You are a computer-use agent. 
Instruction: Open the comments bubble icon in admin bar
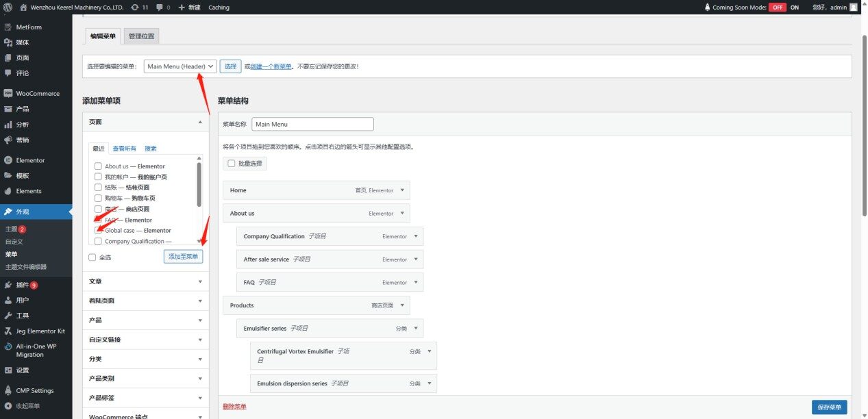tap(160, 8)
